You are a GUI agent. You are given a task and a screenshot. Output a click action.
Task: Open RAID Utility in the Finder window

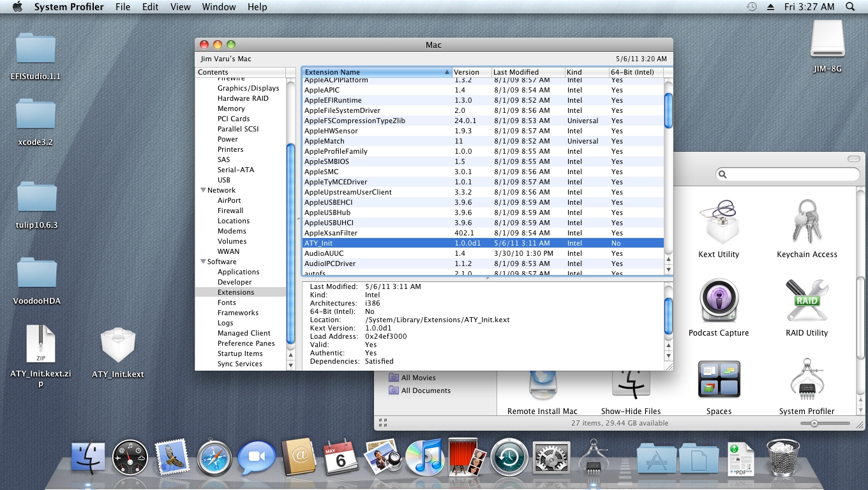pos(807,301)
